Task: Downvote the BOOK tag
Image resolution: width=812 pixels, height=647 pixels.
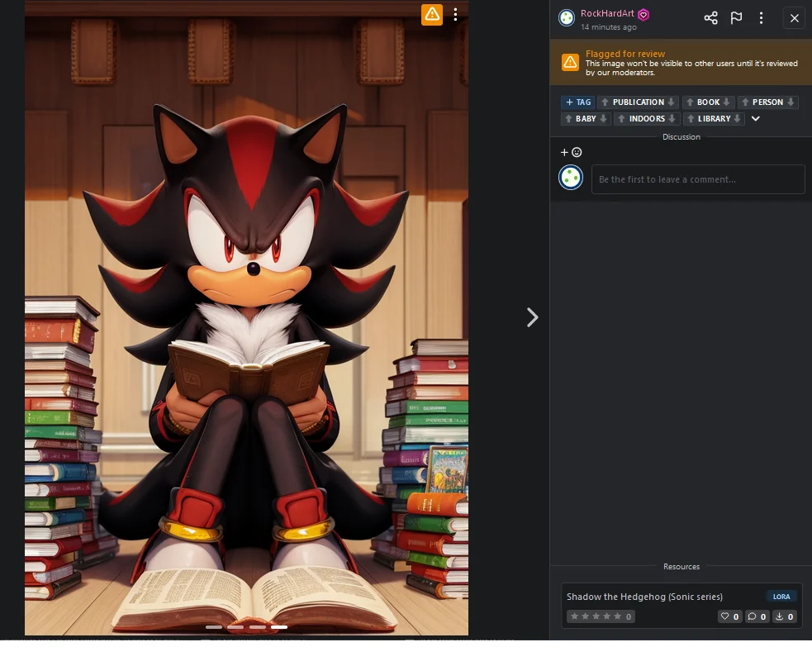Action: coord(726,102)
